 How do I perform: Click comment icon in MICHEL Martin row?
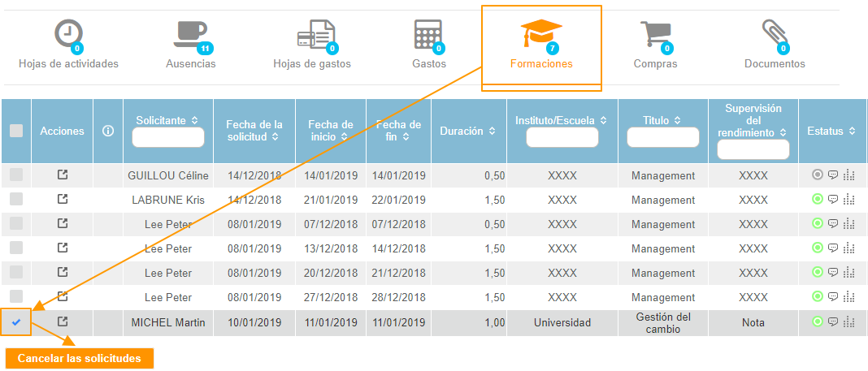click(832, 322)
